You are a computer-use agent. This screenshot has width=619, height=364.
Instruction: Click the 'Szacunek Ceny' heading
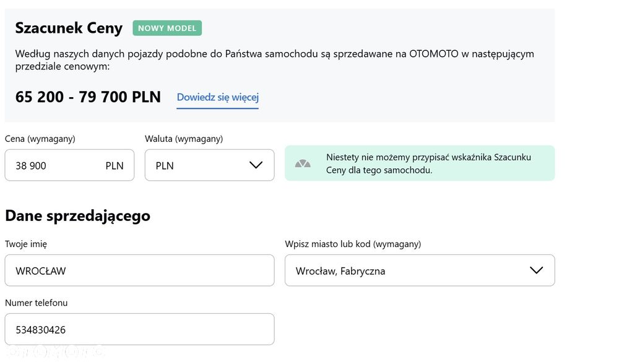[69, 28]
